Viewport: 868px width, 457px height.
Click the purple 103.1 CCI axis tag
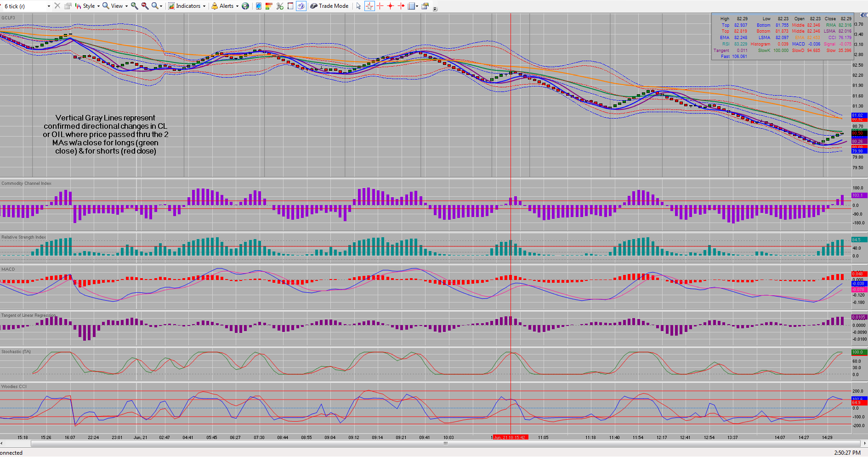[859, 195]
